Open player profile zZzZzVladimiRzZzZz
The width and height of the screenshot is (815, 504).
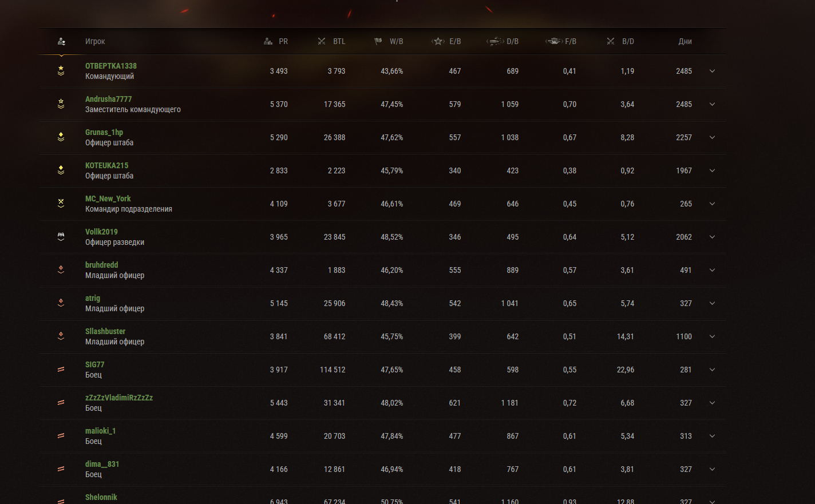(119, 398)
